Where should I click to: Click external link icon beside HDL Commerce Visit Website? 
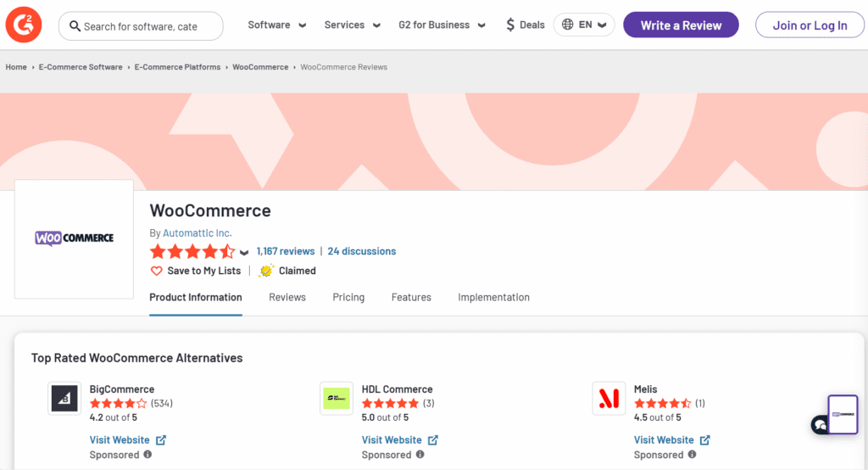point(433,440)
